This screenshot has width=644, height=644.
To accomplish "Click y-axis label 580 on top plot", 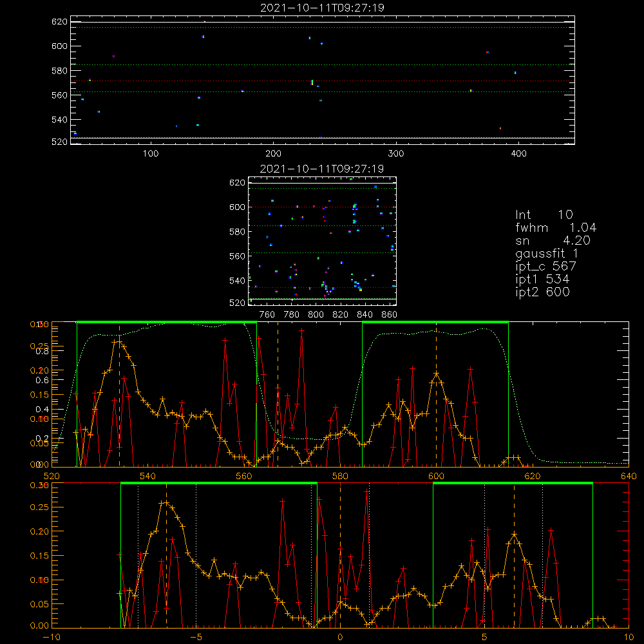I will click(59, 71).
